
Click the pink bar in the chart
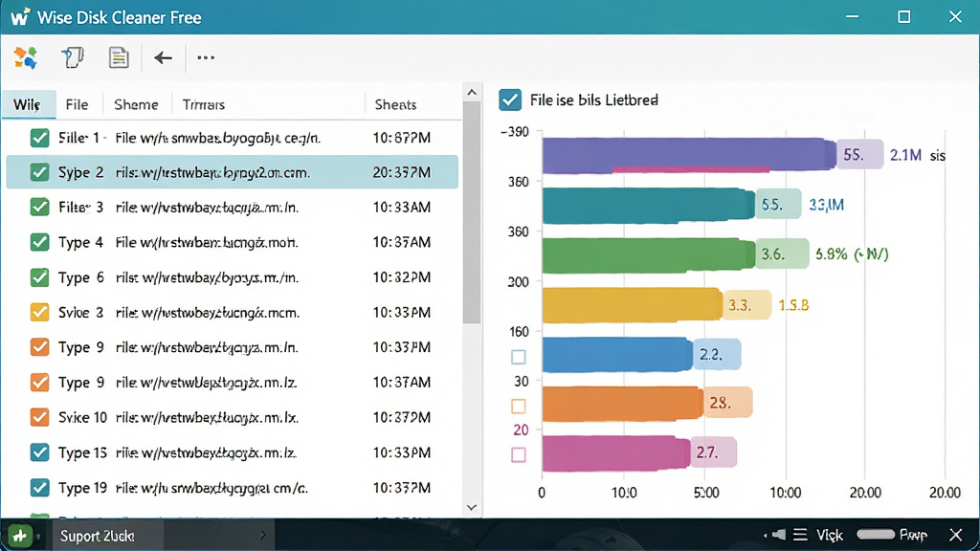pyautogui.click(x=616, y=452)
